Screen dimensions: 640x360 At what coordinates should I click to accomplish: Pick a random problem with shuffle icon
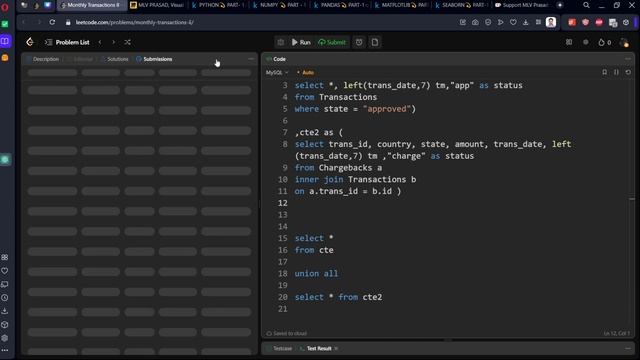(128, 42)
